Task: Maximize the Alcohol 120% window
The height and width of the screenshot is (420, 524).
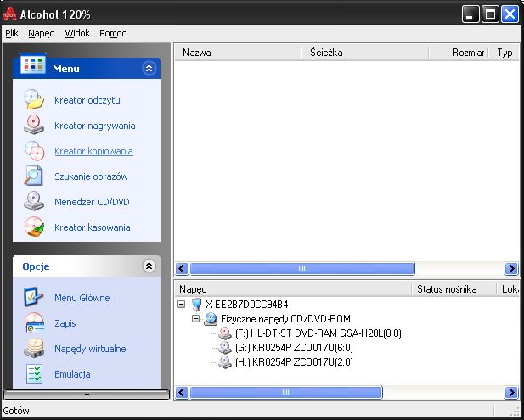Action: [x=490, y=14]
